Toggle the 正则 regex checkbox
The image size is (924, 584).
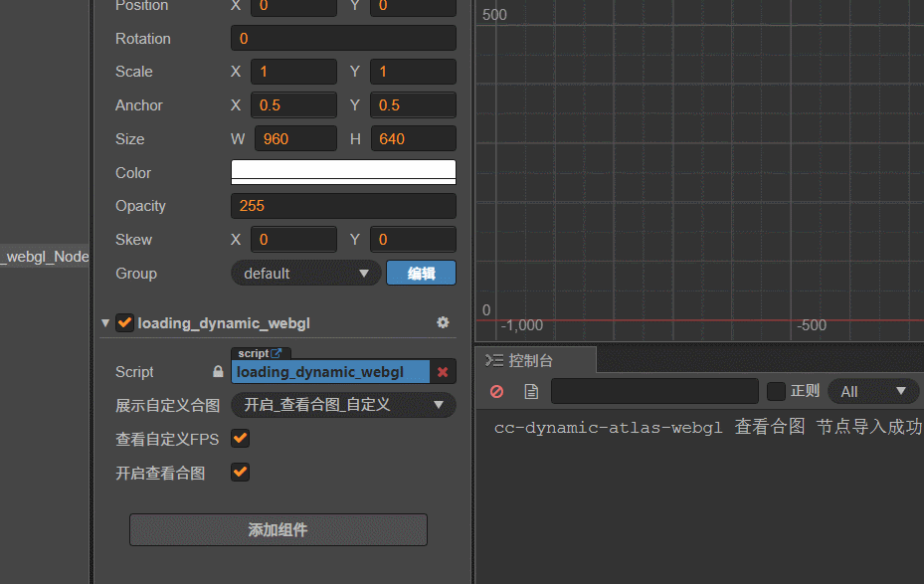click(776, 391)
